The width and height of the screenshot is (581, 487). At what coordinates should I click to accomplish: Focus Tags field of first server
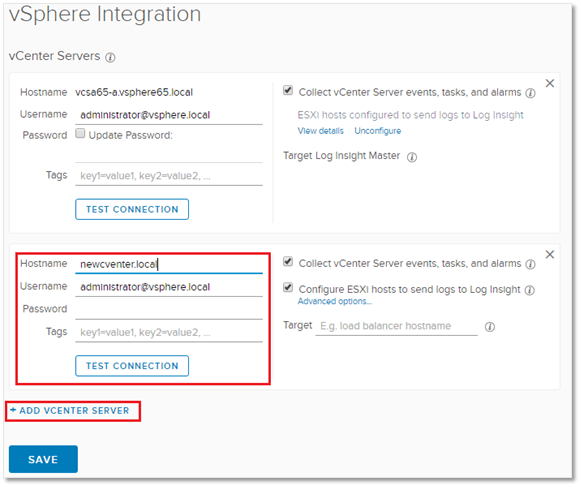click(169, 176)
